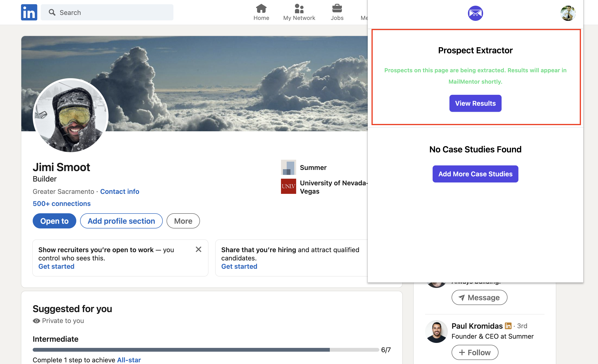Screen dimensions: 598x364
Task: Click the green extraction status message
Action: click(x=475, y=76)
